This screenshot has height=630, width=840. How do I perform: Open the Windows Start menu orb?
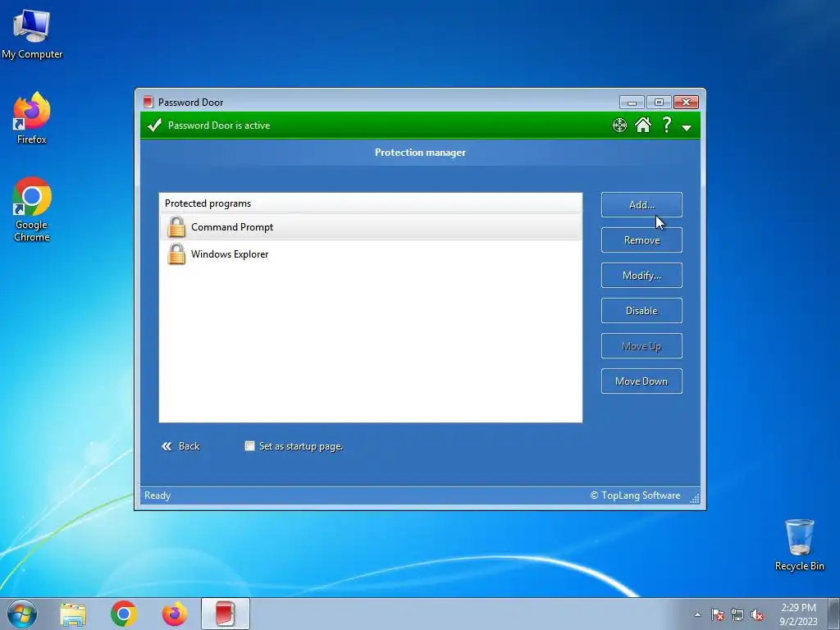click(x=22, y=614)
